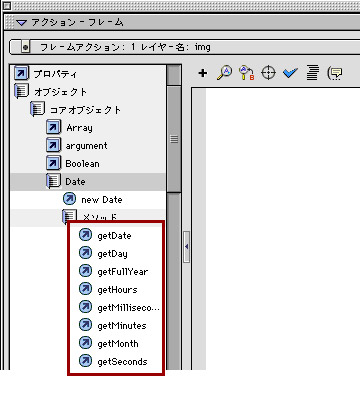
Task: Click the Auto Format lines icon
Action: pos(312,73)
